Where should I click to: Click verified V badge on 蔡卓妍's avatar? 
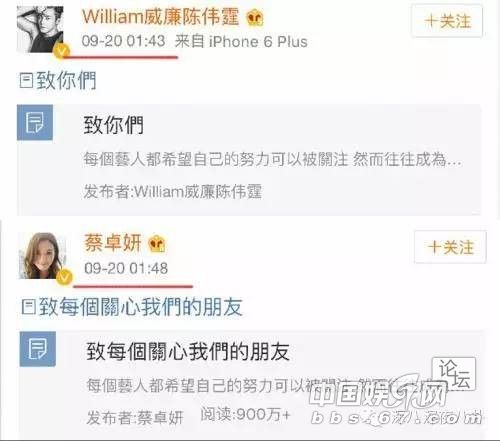pos(64,277)
